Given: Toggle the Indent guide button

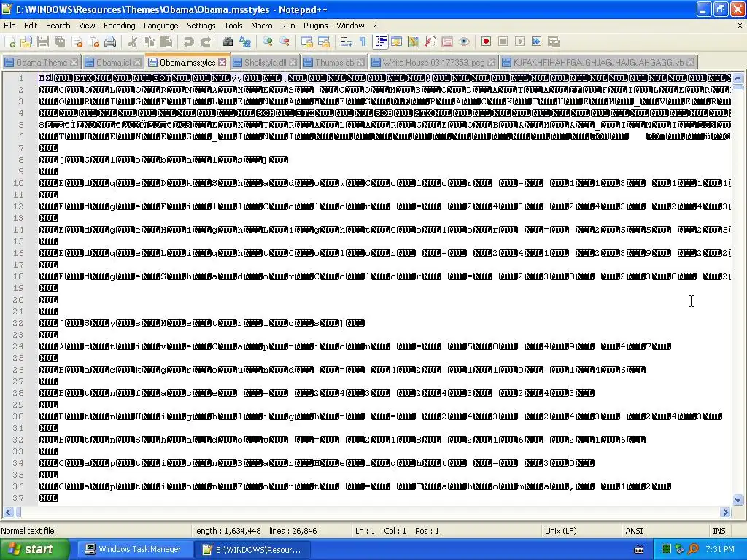Looking at the screenshot, I should click(380, 42).
